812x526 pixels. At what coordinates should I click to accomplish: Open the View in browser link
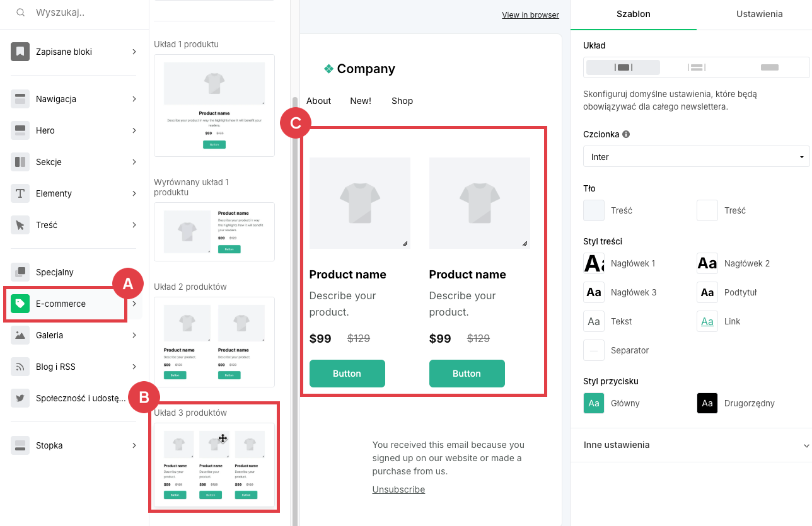530,15
